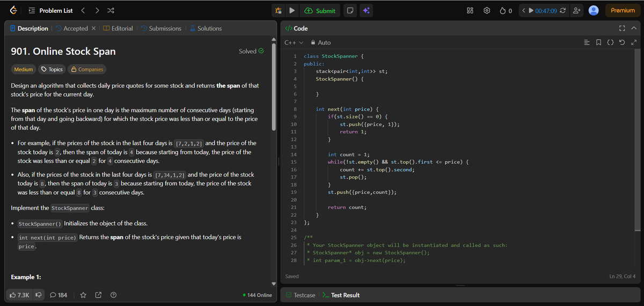Screen dimensions: 644x306
Task: Open the C++ language dropdown
Action: [x=294, y=42]
